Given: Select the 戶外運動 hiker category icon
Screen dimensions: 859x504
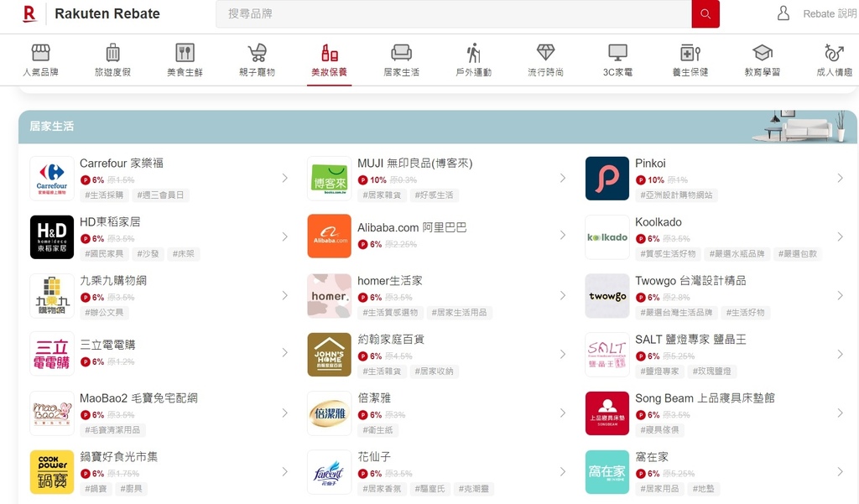Looking at the screenshot, I should point(474,53).
